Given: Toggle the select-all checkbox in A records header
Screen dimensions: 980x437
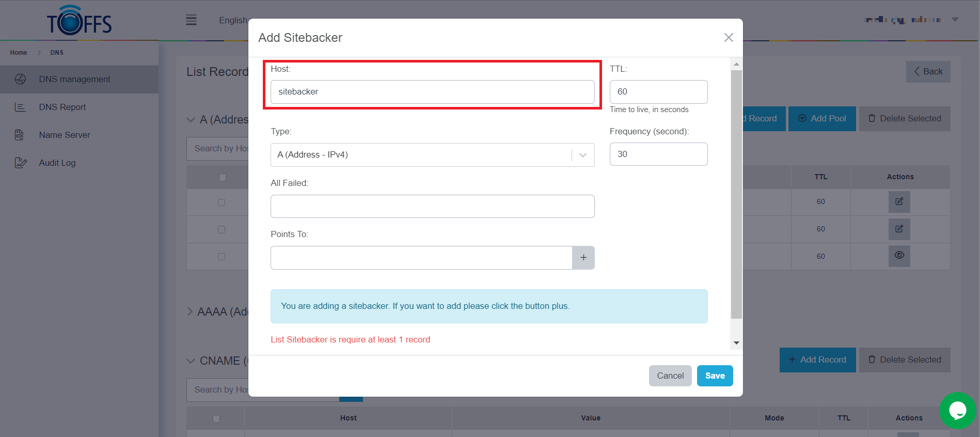Looking at the screenshot, I should pos(223,177).
